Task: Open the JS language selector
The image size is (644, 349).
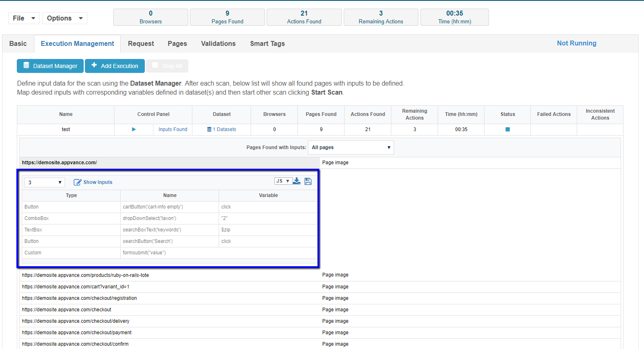Action: pos(283,181)
